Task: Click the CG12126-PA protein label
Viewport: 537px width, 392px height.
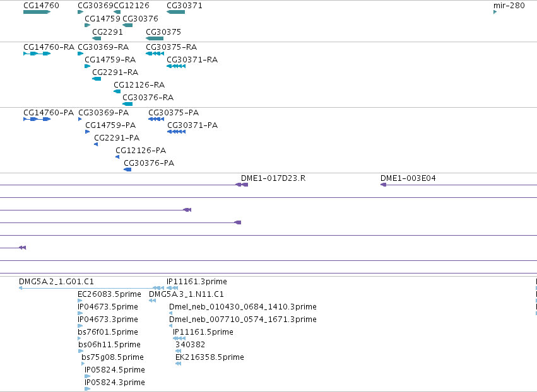Action: click(141, 151)
